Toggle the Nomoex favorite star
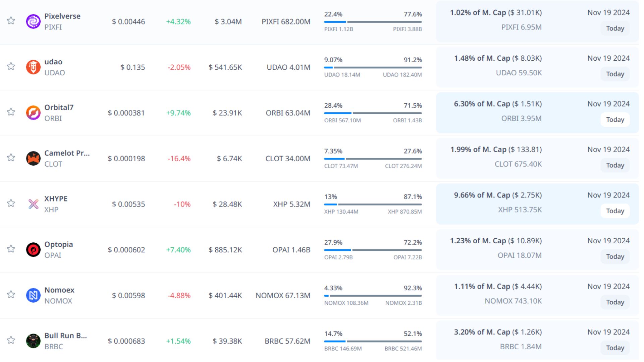Viewport: 644px width, 362px height. click(x=11, y=295)
